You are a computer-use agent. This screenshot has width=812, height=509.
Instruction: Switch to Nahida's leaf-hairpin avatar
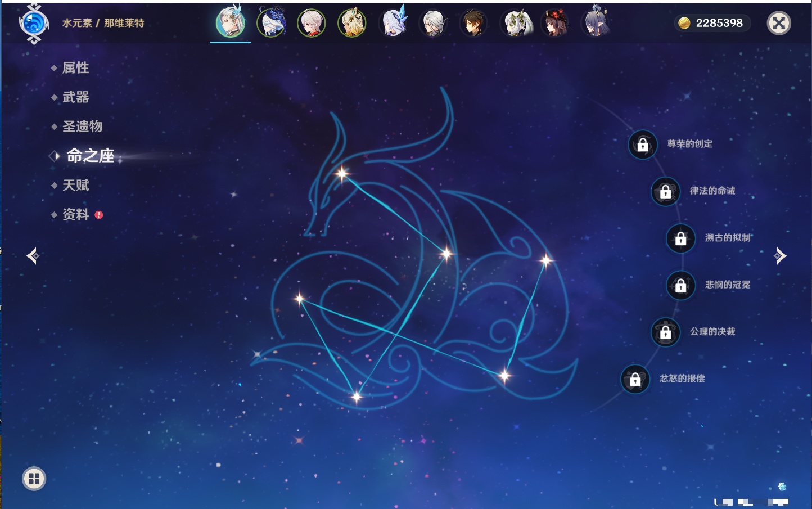(x=515, y=23)
